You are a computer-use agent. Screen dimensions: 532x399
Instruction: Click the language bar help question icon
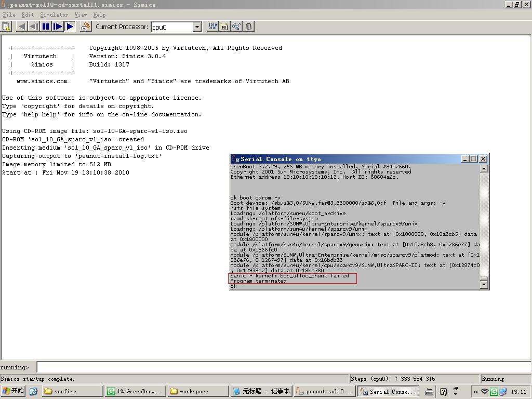[443, 392]
